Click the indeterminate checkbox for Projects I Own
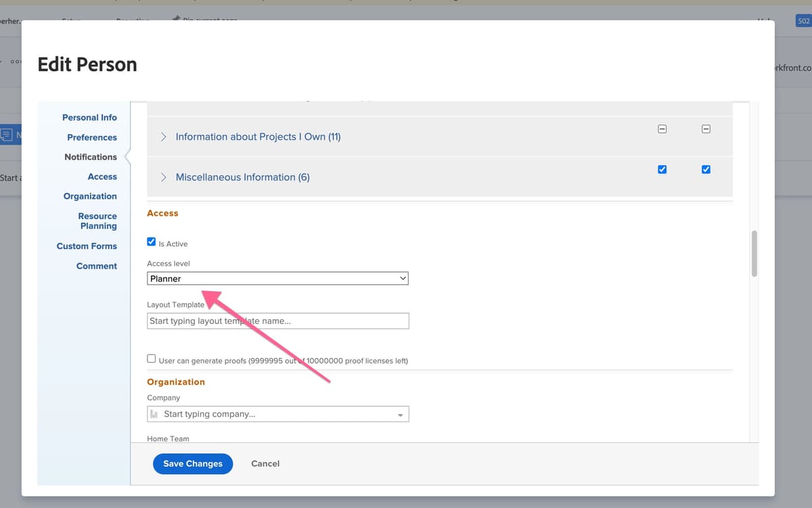 tap(662, 129)
